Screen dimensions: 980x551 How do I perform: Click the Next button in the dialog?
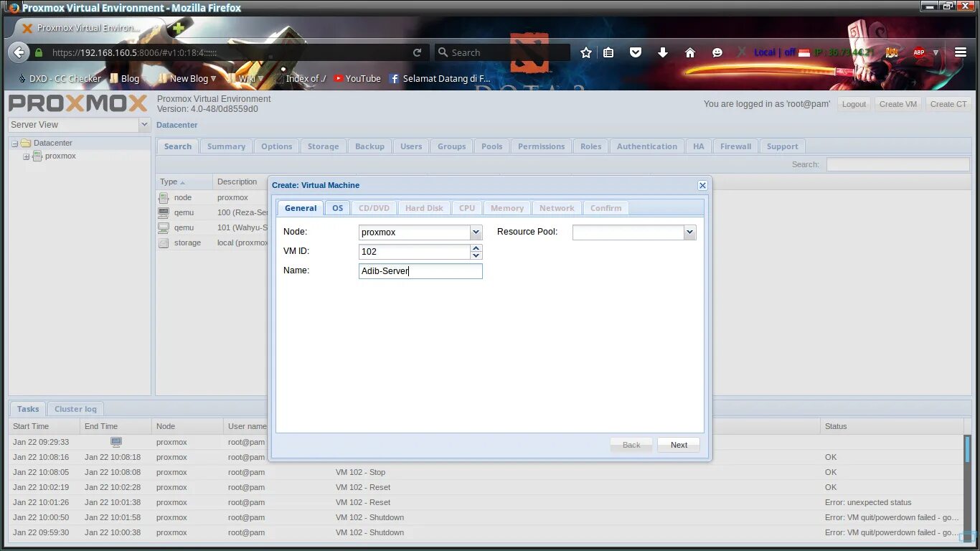[679, 445]
